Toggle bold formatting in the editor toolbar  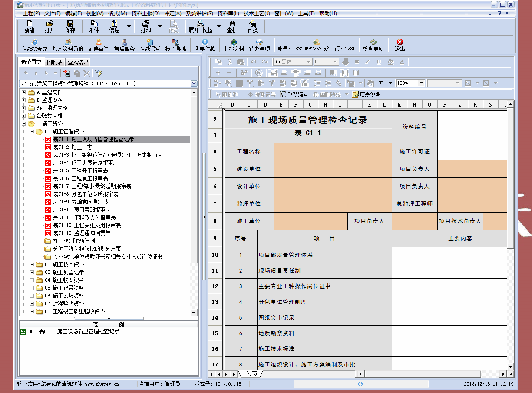[x=357, y=62]
